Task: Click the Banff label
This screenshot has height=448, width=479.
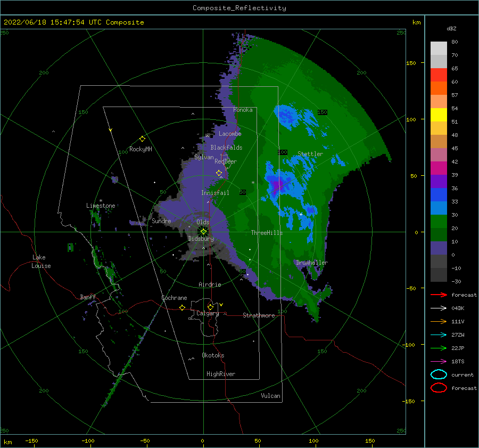Action: click(88, 297)
